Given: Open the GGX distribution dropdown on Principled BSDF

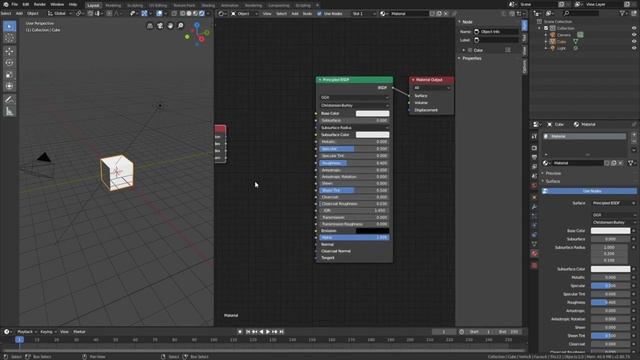Looking at the screenshot, I should [354, 98].
